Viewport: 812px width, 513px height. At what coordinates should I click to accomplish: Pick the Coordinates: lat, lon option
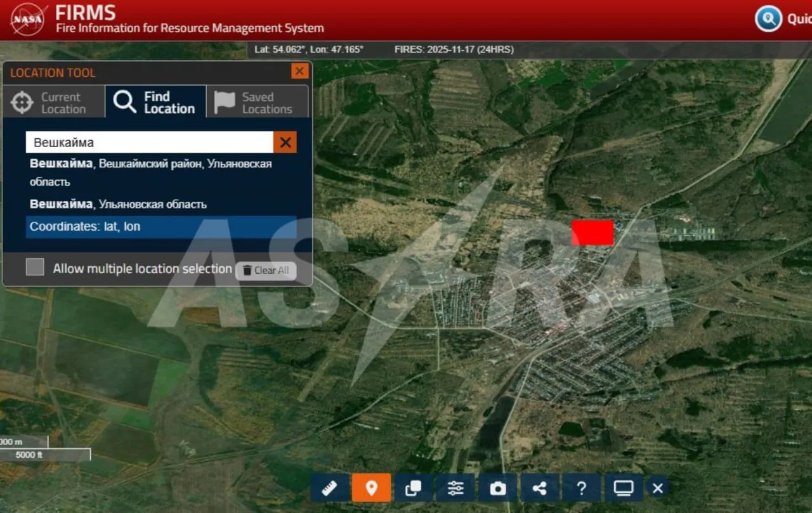[160, 227]
